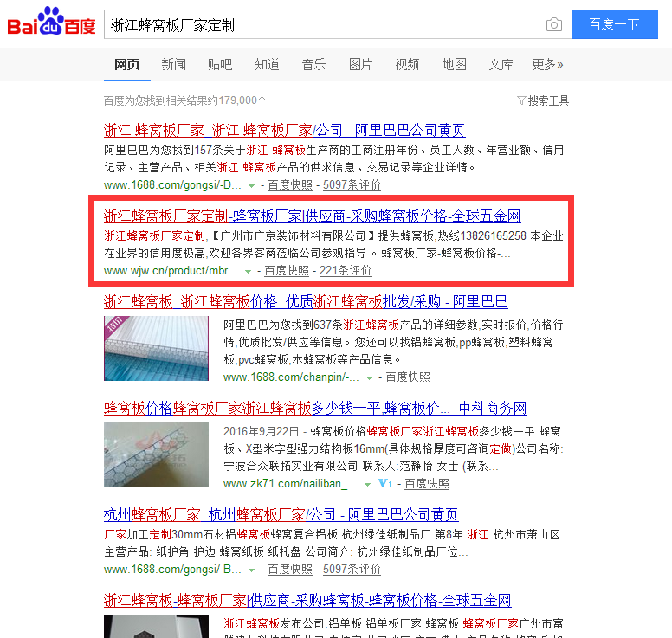Open the 全球五金网 highlighted result title
672x638 pixels.
(x=312, y=216)
